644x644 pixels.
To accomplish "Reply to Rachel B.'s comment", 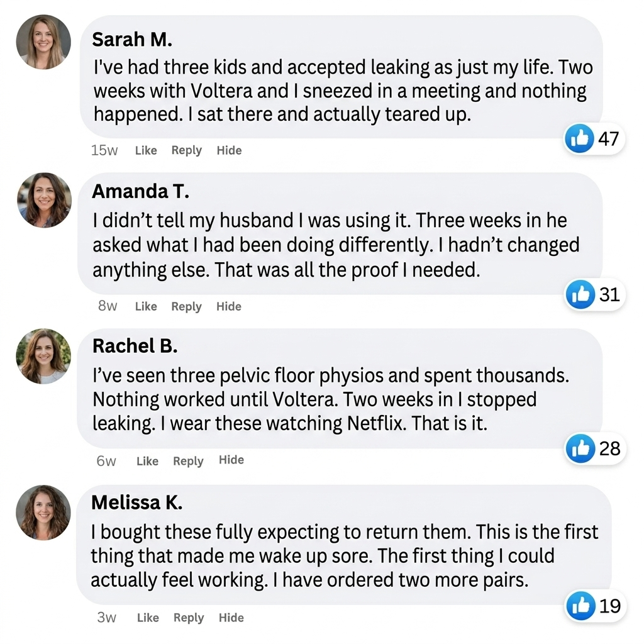I will [188, 461].
